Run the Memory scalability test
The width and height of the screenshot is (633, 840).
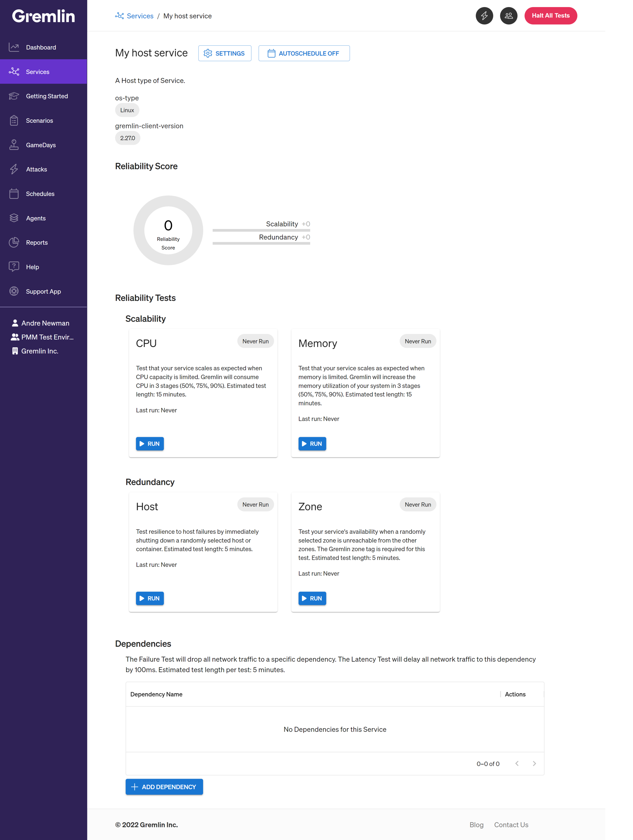(312, 444)
